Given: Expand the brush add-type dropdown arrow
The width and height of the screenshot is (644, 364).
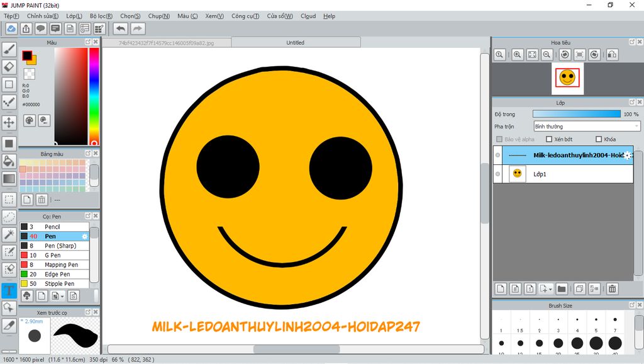Looking at the screenshot, I should click(62, 296).
